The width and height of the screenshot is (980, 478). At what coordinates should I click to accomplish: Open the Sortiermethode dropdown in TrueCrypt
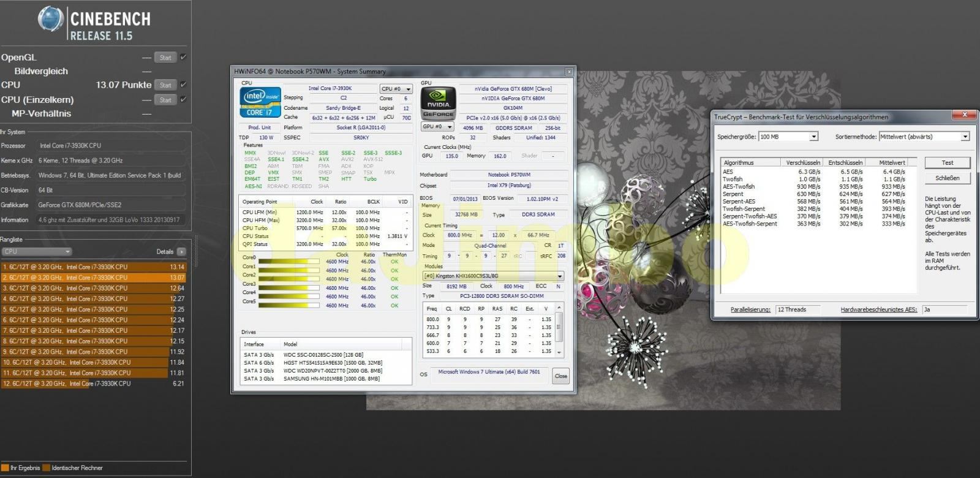924,137
